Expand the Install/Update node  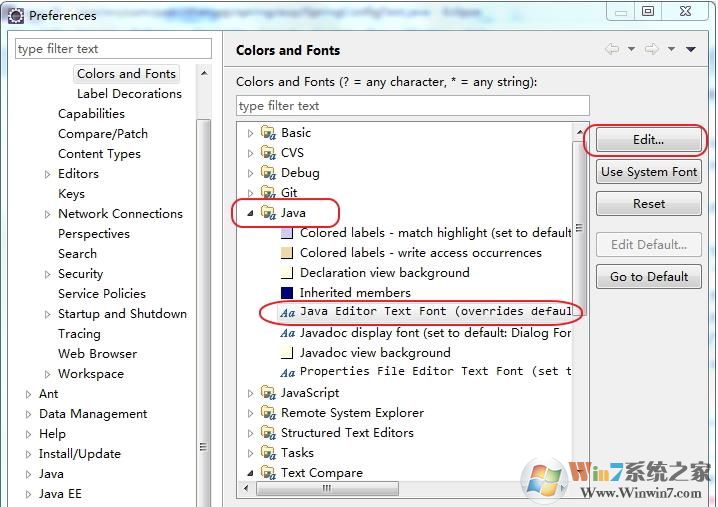(28, 454)
